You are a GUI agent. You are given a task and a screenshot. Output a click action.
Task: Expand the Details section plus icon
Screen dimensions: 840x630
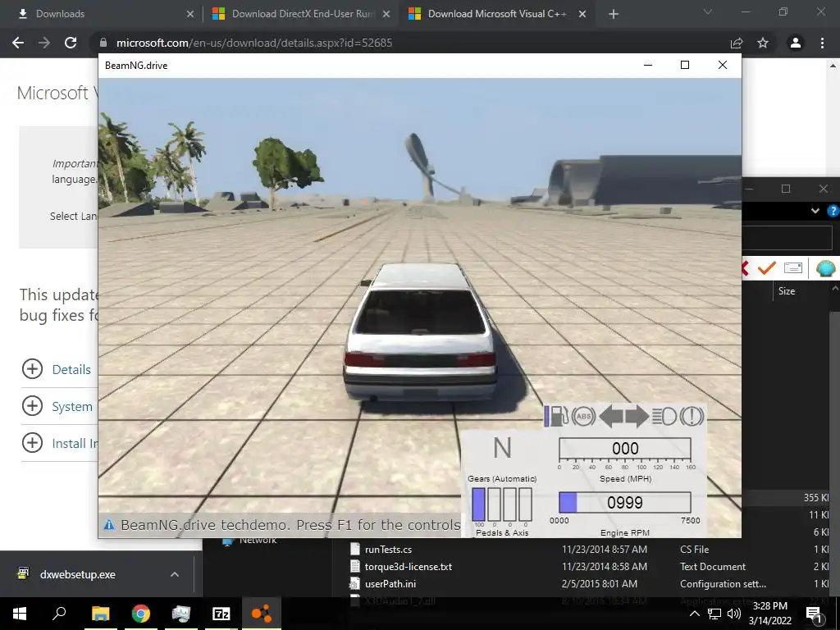point(32,368)
